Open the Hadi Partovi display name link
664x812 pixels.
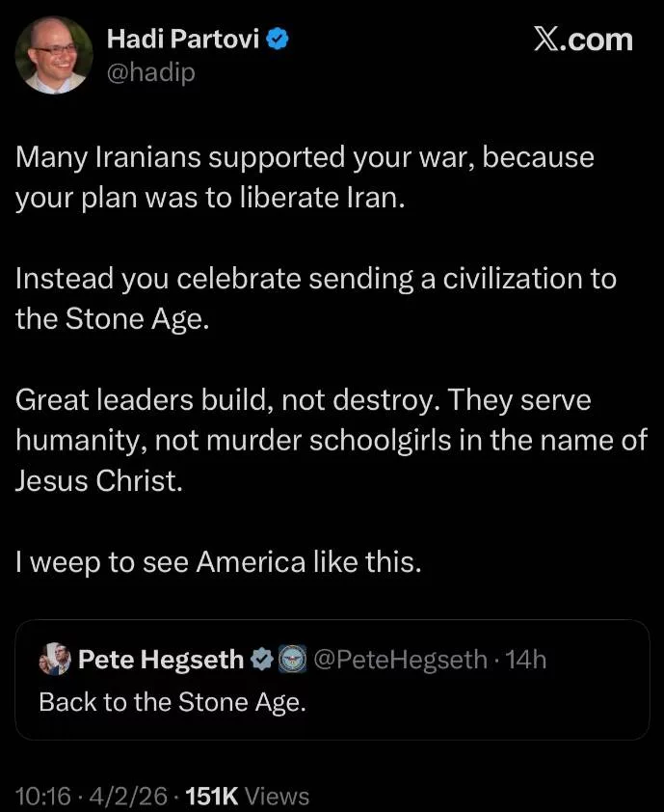185,40
